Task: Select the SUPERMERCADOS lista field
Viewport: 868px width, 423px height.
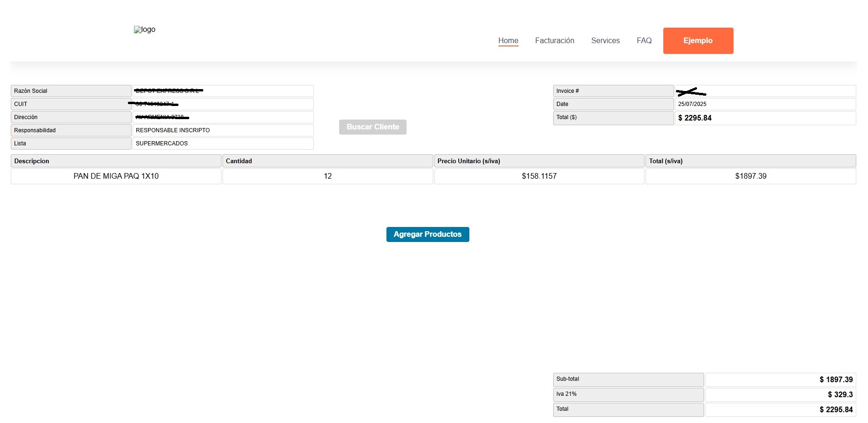Action: pos(223,144)
